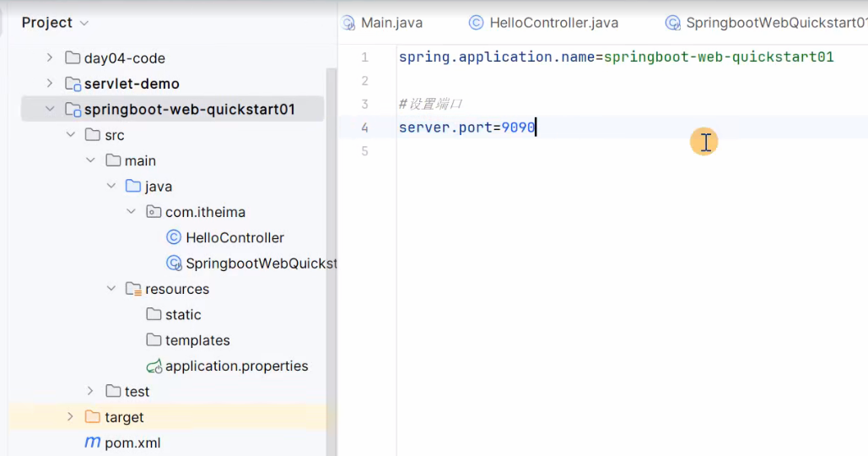Select the static folder row

pyautogui.click(x=183, y=315)
